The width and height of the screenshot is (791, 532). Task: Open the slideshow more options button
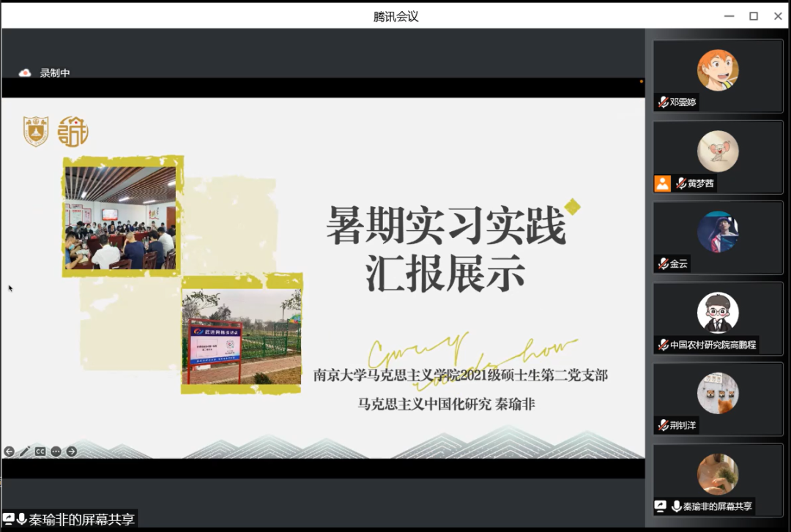[56, 452]
